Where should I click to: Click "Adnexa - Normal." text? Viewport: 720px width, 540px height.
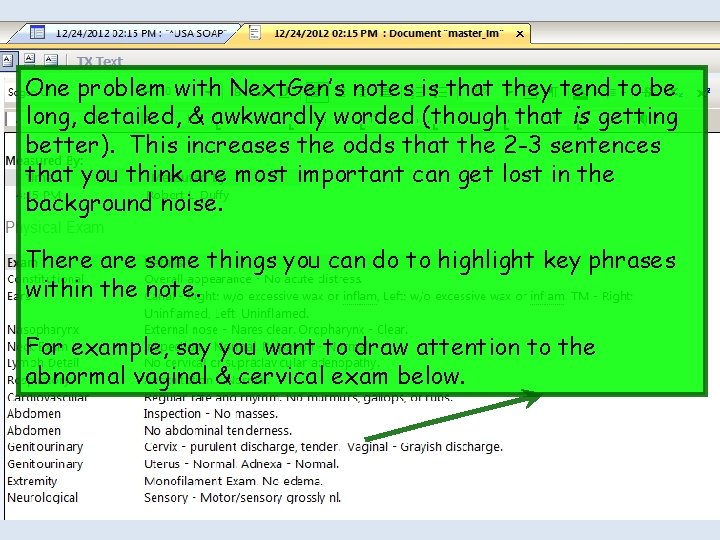[x=290, y=464]
